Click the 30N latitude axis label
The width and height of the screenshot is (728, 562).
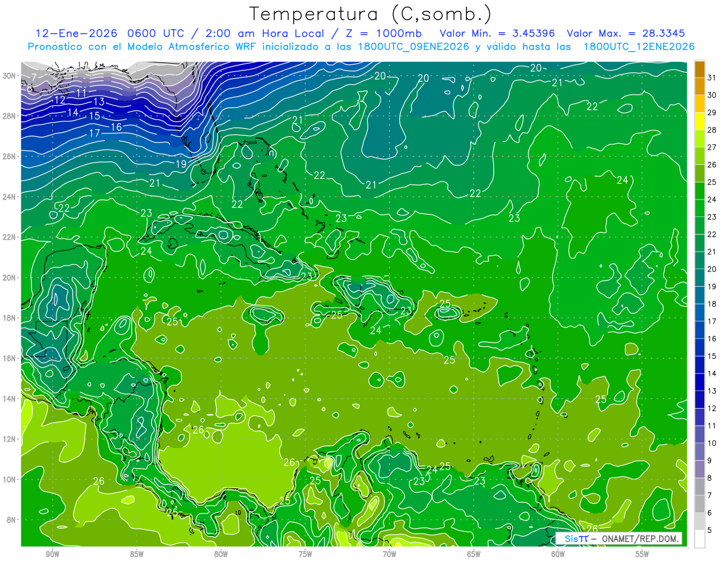(x=10, y=76)
